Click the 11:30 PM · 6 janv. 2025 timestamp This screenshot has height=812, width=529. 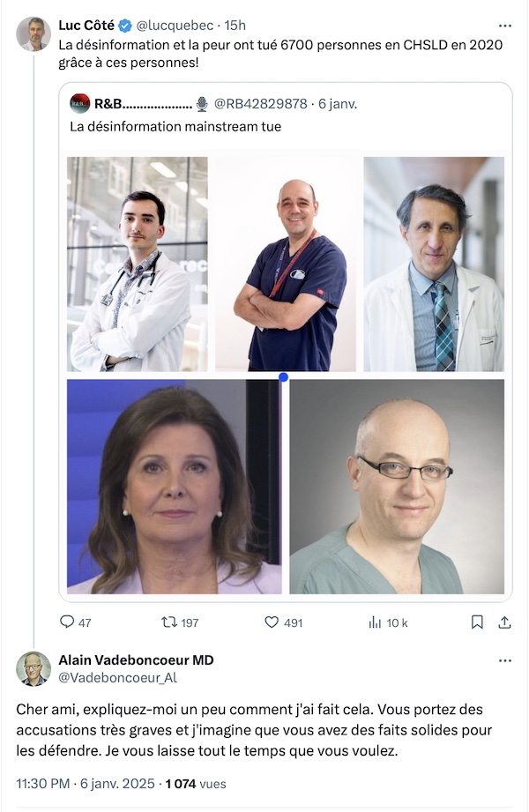86,784
